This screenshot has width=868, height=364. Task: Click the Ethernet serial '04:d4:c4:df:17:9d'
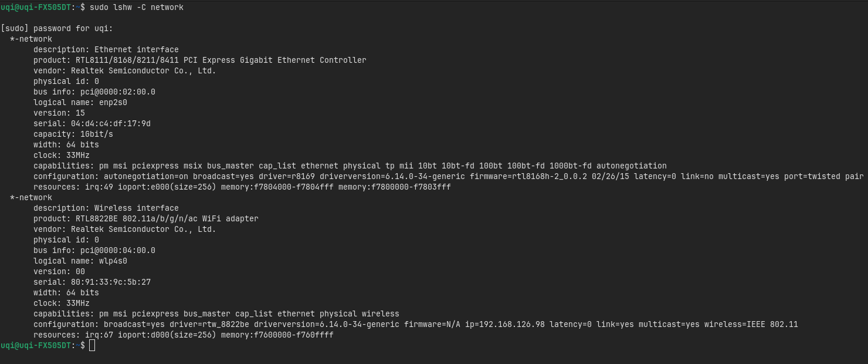[110, 123]
